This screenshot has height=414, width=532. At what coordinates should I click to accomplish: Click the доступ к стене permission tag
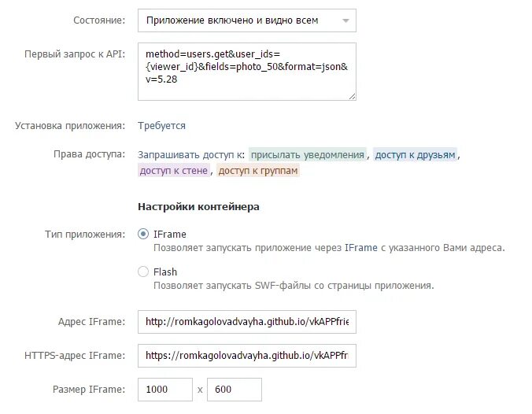click(x=174, y=170)
